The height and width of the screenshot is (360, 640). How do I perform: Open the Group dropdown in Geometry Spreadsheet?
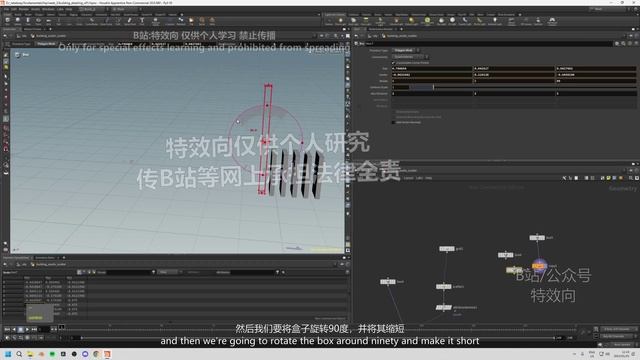(153, 272)
